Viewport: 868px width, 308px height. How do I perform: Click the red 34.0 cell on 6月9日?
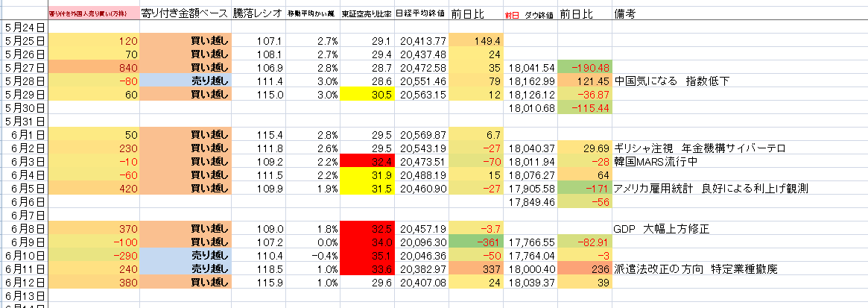367,242
